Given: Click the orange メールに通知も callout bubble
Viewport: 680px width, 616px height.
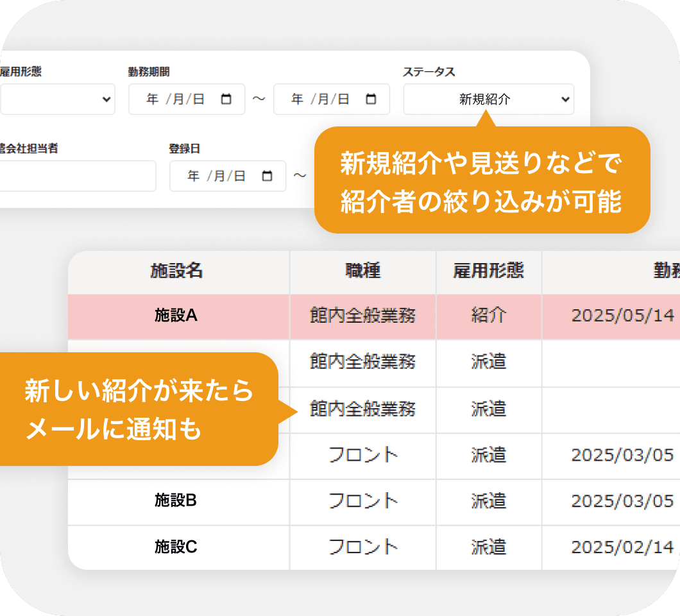Looking at the screenshot, I should pyautogui.click(x=139, y=410).
